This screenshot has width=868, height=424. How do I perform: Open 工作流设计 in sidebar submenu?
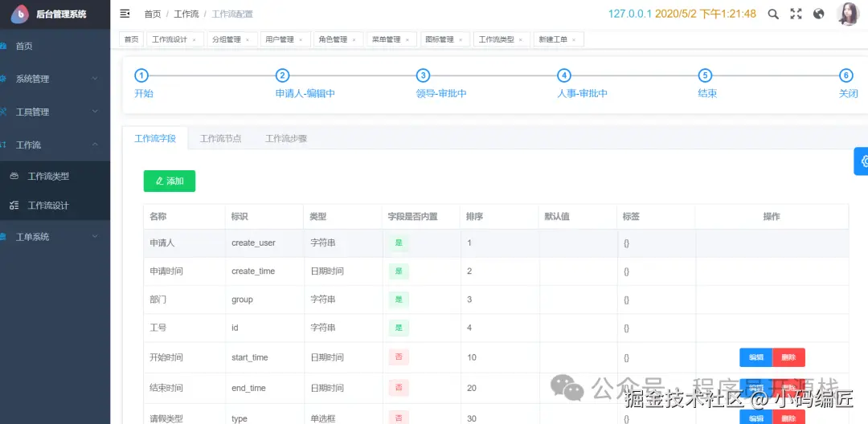pyautogui.click(x=55, y=206)
